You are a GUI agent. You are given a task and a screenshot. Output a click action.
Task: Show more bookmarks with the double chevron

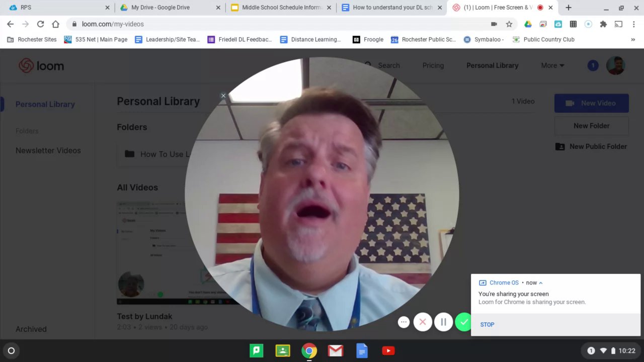[x=633, y=39]
